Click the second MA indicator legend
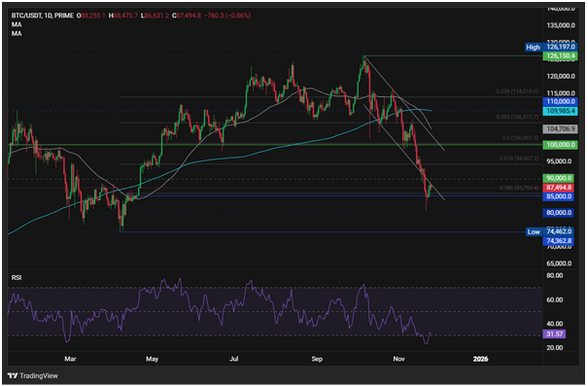This screenshot has width=588, height=386. (17, 34)
